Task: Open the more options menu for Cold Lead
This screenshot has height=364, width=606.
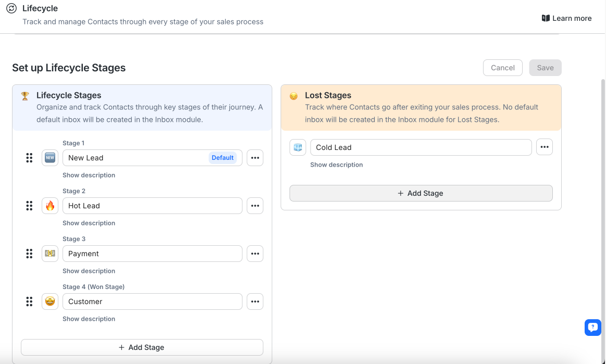Action: [x=545, y=147]
